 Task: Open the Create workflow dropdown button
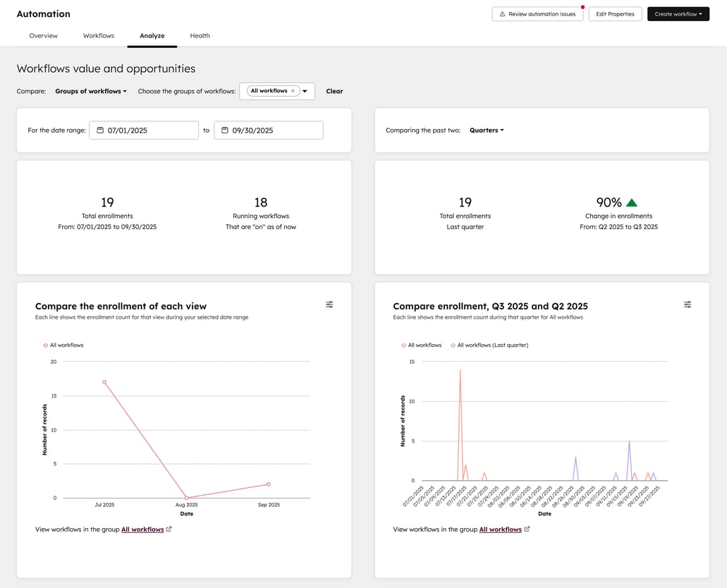(x=678, y=14)
